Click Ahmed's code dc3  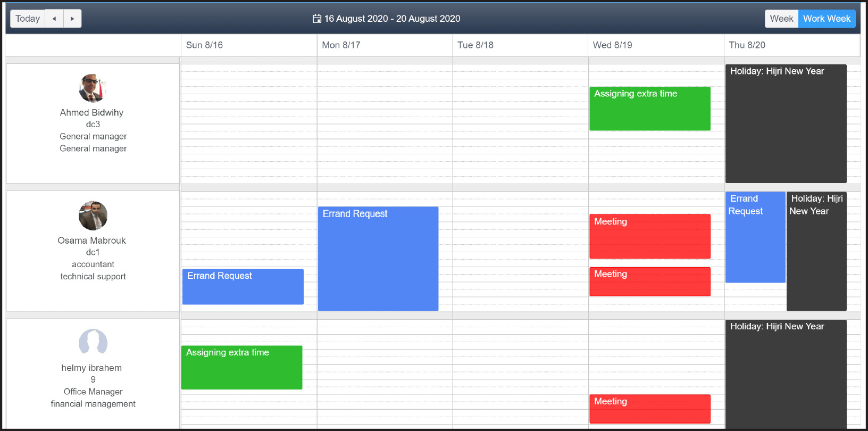(x=93, y=124)
